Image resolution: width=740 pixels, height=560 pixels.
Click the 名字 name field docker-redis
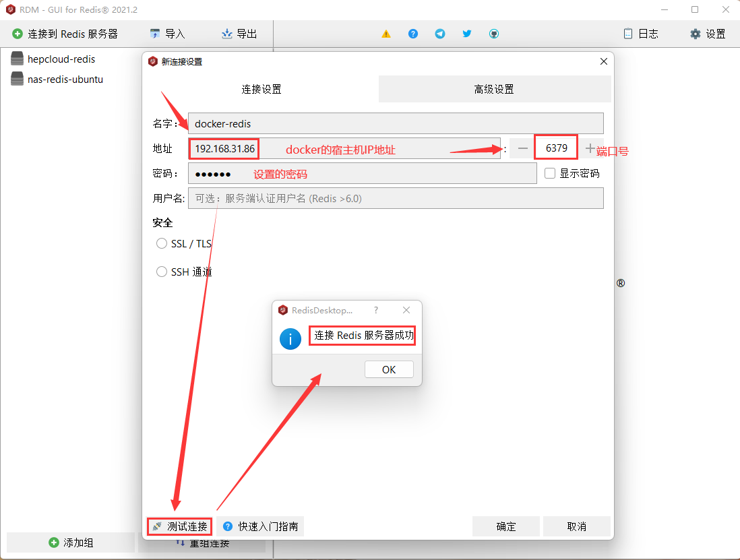click(396, 123)
